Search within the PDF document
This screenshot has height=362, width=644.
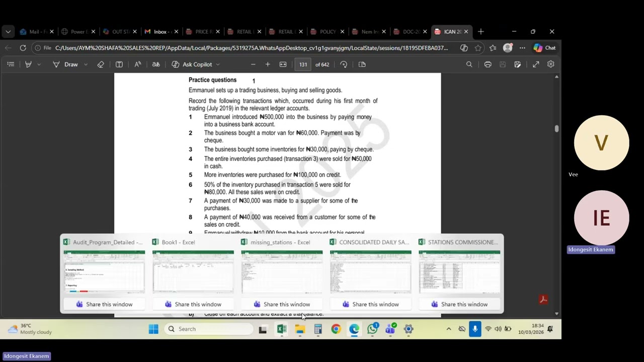(469, 64)
